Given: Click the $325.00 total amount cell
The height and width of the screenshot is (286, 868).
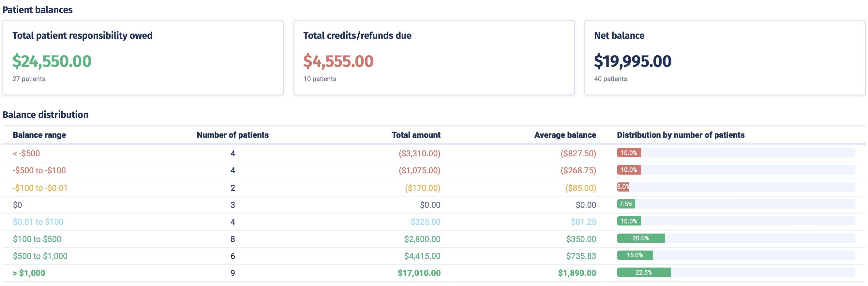Looking at the screenshot, I should point(426,222).
